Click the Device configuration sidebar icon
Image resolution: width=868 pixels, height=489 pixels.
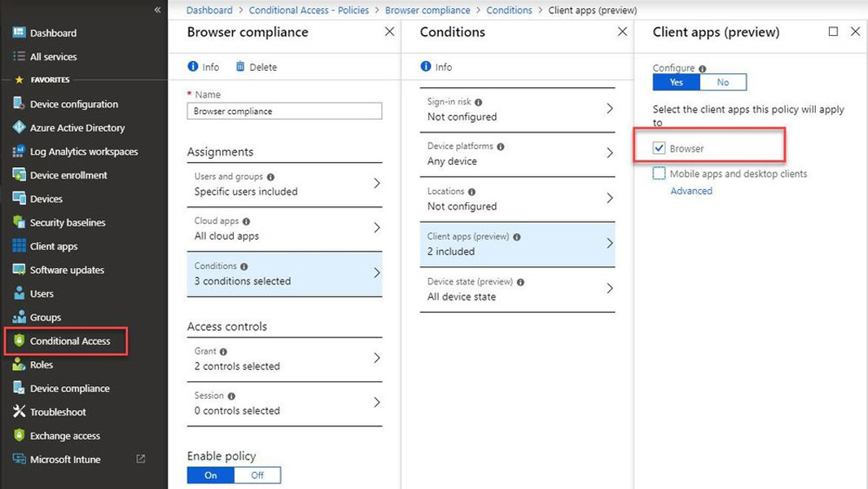[x=19, y=104]
